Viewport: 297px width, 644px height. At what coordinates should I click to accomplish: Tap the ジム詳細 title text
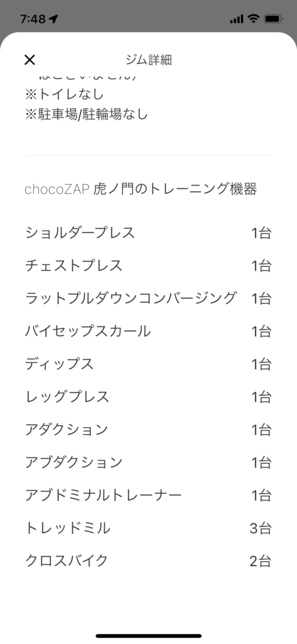pyautogui.click(x=148, y=60)
